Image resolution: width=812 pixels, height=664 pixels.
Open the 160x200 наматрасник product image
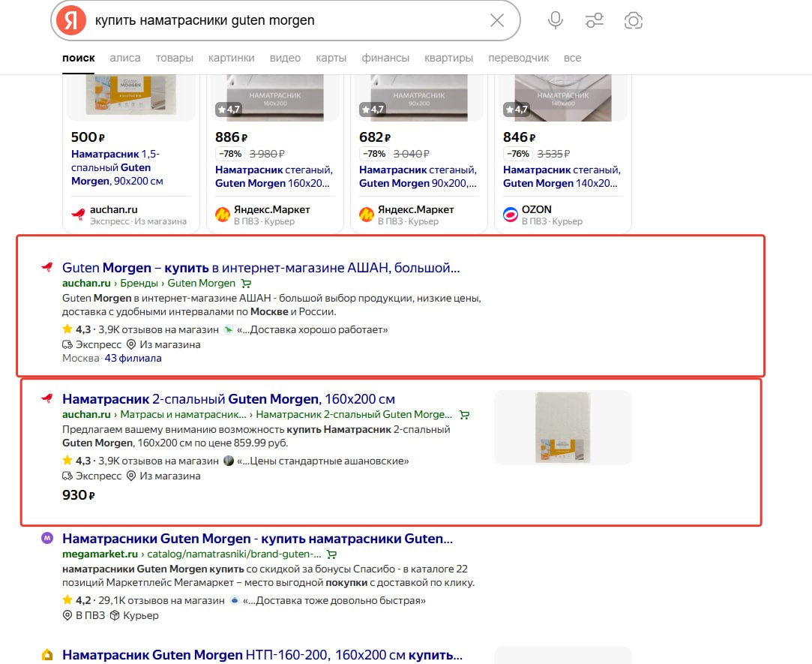click(274, 97)
